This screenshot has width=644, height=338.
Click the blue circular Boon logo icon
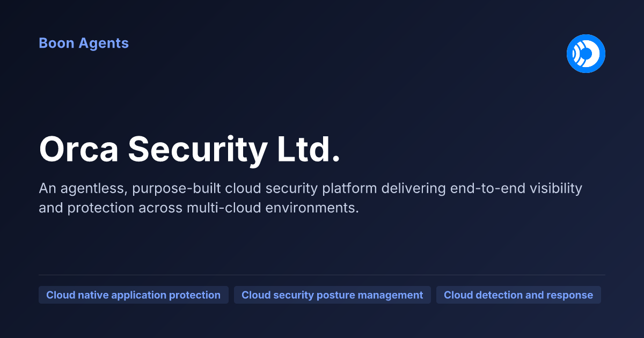pyautogui.click(x=586, y=54)
